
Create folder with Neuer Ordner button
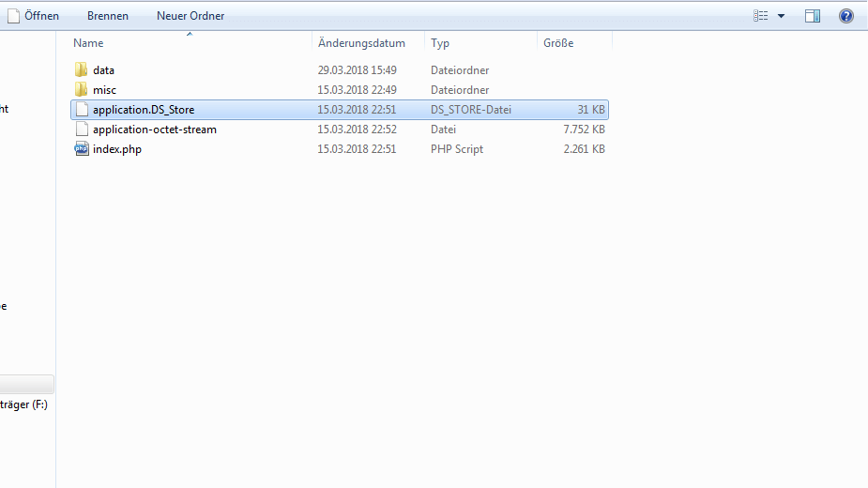190,16
